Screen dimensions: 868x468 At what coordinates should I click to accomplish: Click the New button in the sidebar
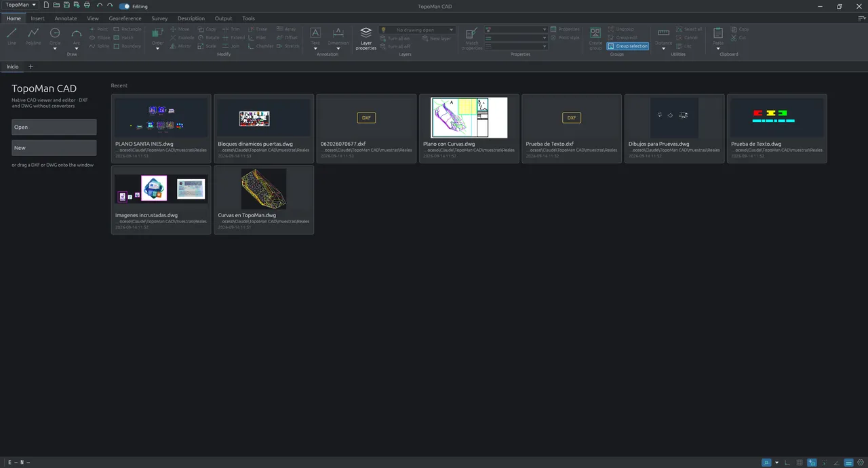54,147
